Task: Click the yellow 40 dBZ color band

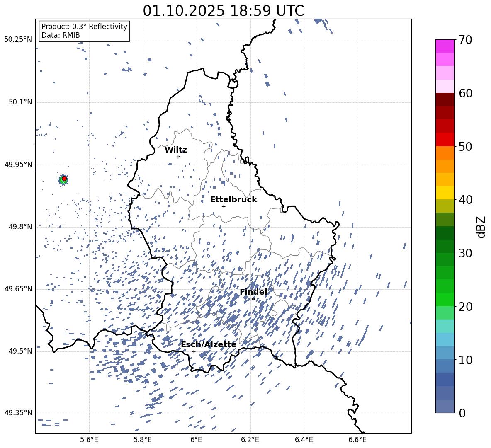Action: (445, 193)
